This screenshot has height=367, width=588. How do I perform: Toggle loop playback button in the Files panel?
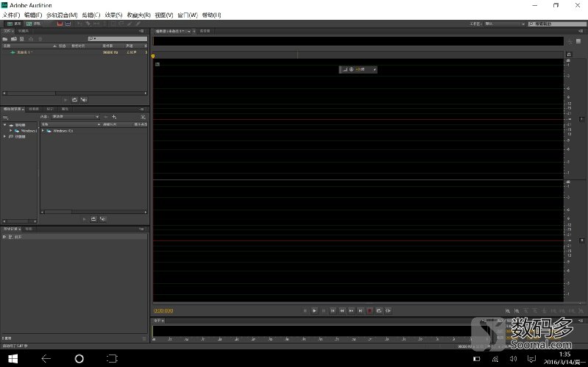point(74,100)
